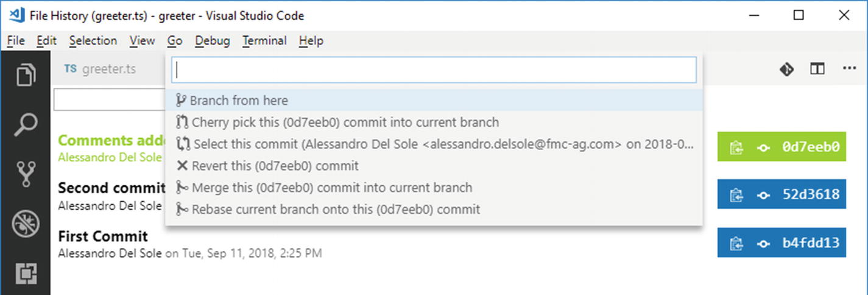This screenshot has height=295, width=868.
Task: Choose 'Branch from here' option
Action: (239, 101)
